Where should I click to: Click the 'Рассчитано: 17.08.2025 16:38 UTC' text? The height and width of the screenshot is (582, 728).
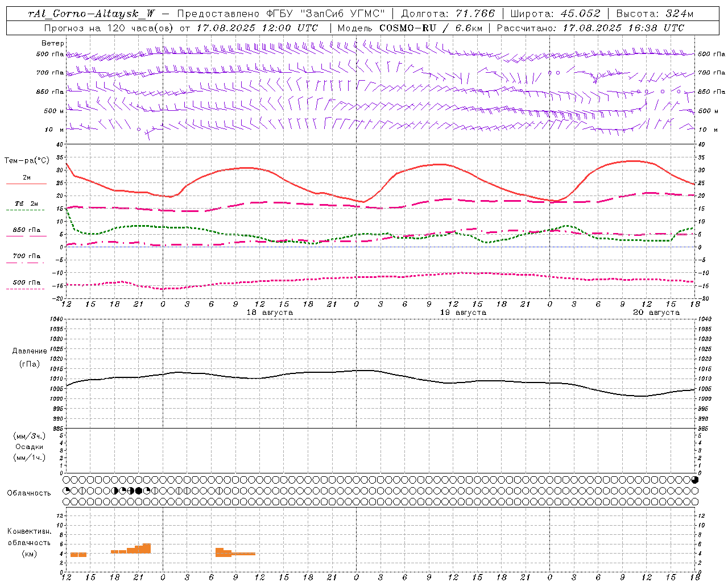(590, 28)
